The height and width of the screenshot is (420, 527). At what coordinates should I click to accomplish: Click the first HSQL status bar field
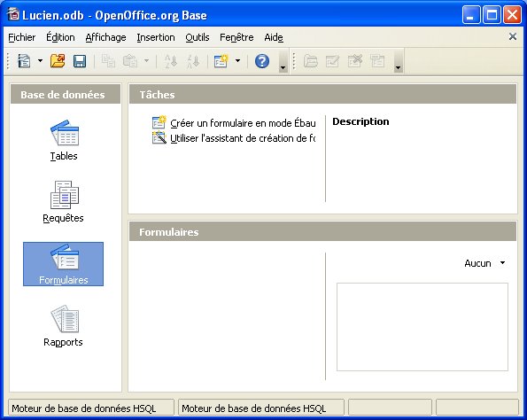(x=91, y=408)
